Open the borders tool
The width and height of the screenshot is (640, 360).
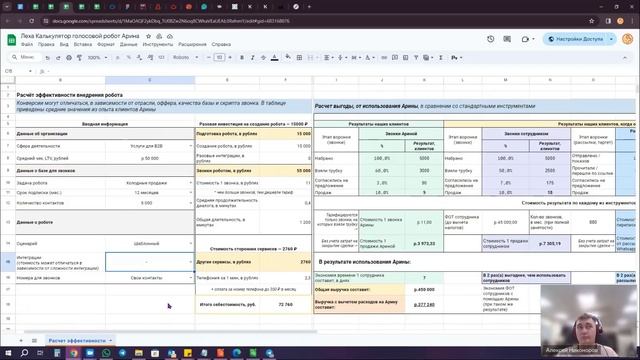pos(299,58)
